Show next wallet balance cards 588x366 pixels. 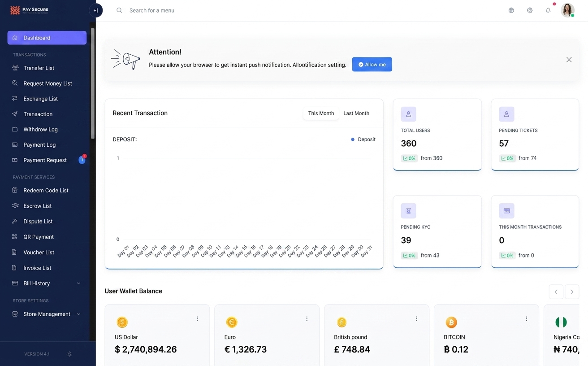point(572,292)
